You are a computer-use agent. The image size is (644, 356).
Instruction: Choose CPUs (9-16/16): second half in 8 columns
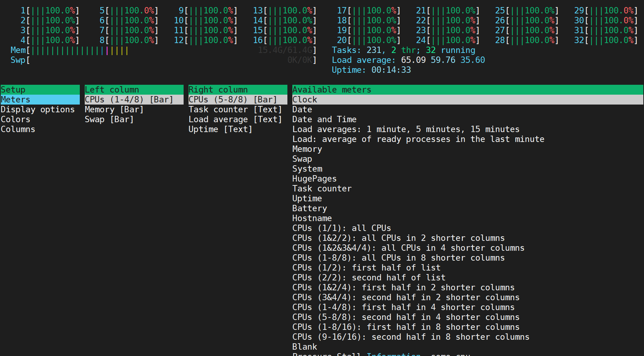tap(411, 337)
